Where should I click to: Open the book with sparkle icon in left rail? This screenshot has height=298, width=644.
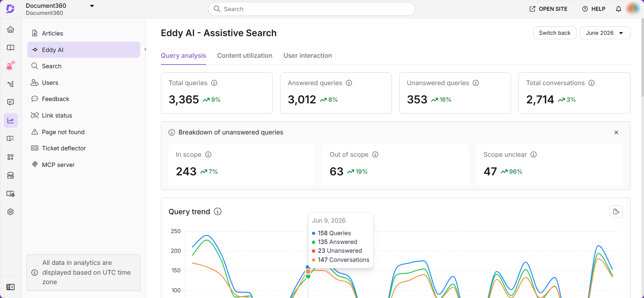[x=10, y=139]
